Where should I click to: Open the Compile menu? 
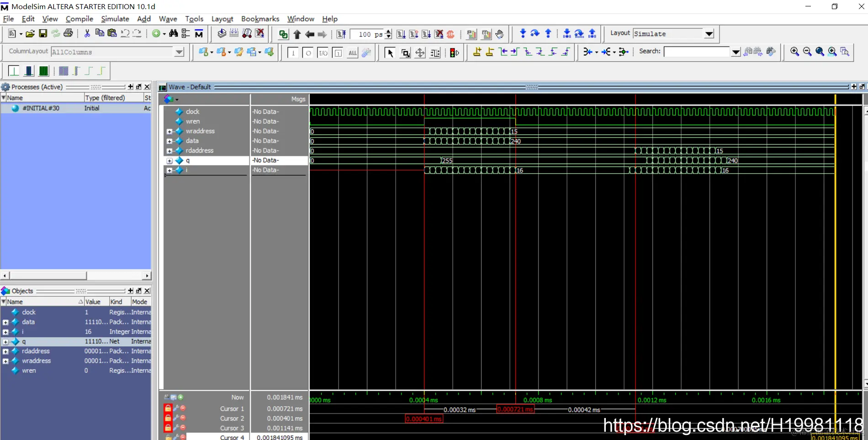tap(79, 19)
